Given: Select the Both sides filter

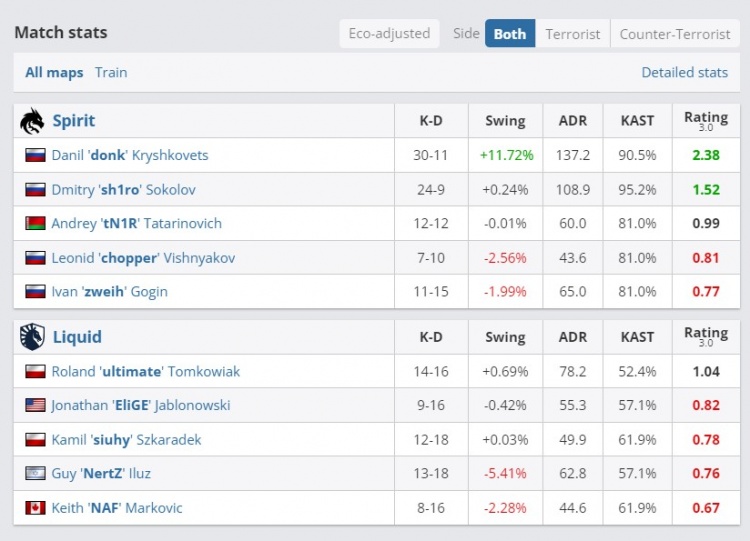Looking at the screenshot, I should 510,34.
